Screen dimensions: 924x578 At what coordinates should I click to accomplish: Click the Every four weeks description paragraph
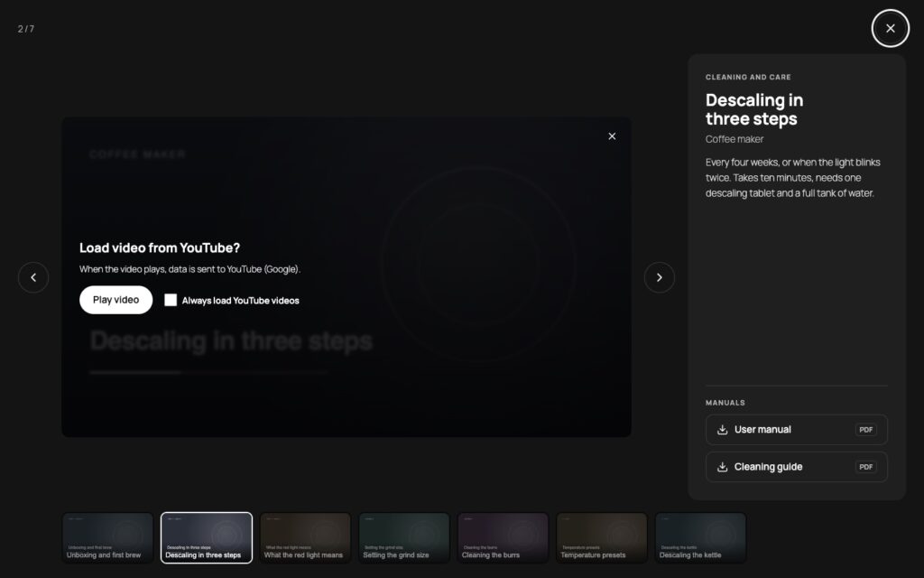click(792, 178)
